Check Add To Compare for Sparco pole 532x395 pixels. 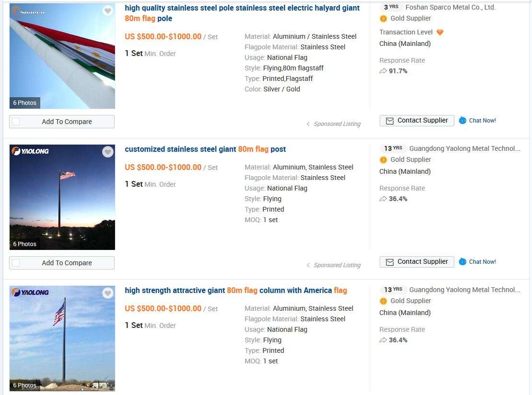point(16,122)
